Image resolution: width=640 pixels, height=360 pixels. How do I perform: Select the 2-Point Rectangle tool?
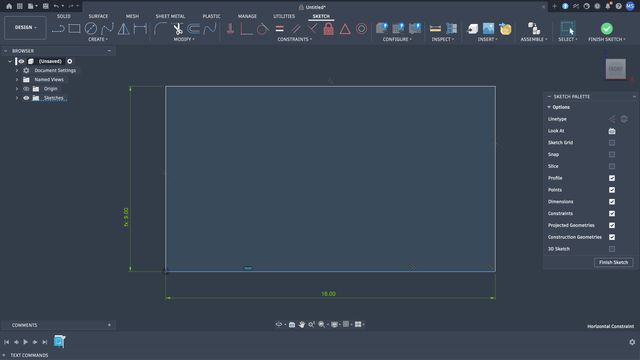74,29
